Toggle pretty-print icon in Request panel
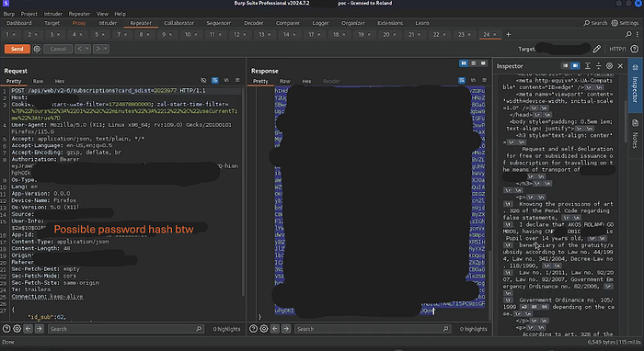Image resolution: width=644 pixels, height=351 pixels. (214, 80)
